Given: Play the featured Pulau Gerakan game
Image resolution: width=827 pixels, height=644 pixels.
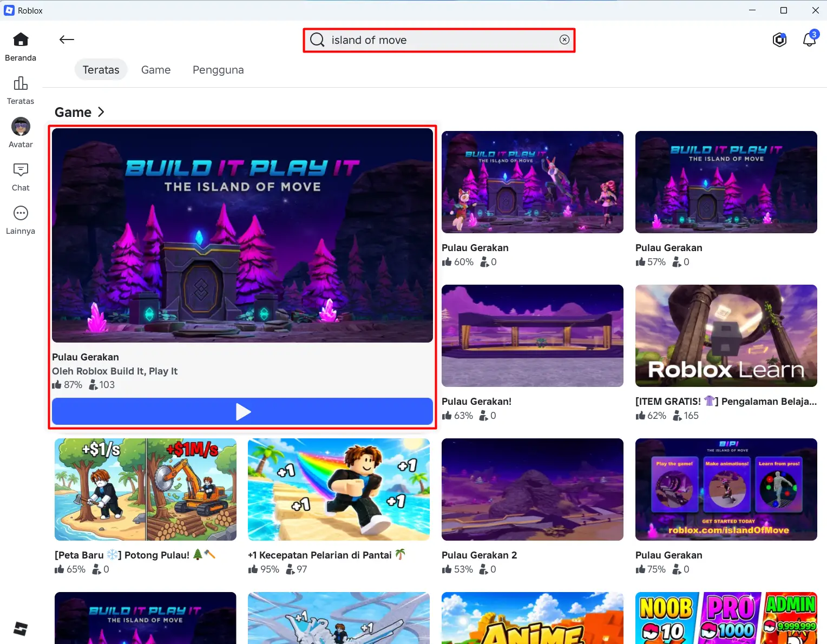Looking at the screenshot, I should [242, 411].
